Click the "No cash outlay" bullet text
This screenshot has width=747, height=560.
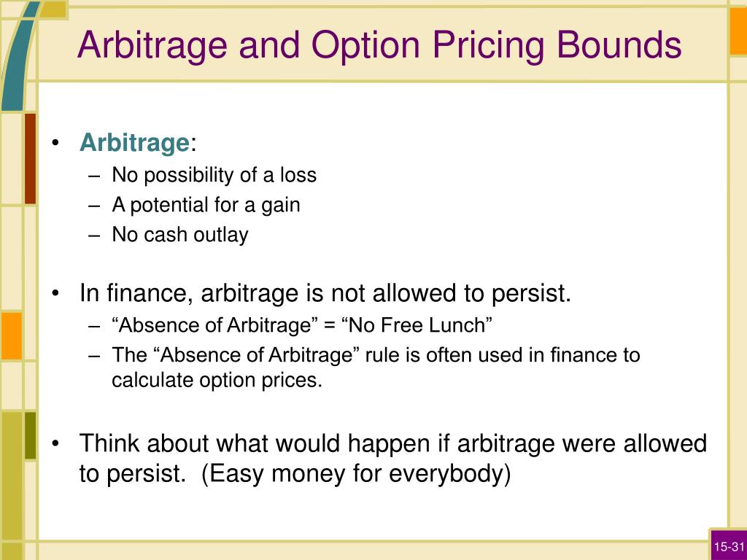[x=180, y=235]
